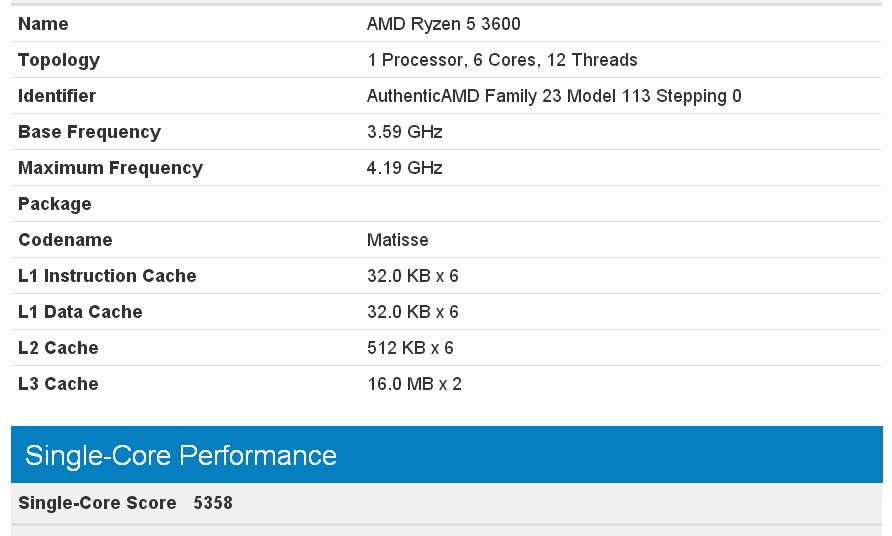This screenshot has height=536, width=892.
Task: Click the Topology label
Action: pyautogui.click(x=59, y=60)
